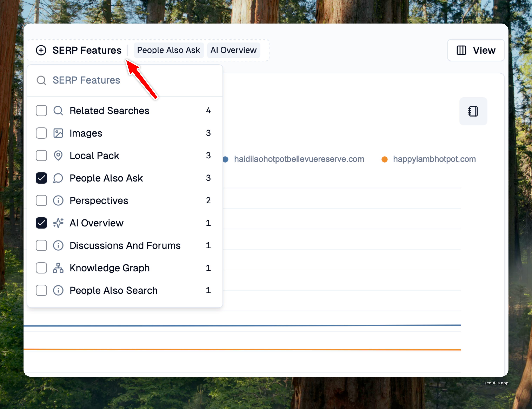Uncheck the AI Overview checkbox
This screenshot has height=409, width=532.
[41, 223]
